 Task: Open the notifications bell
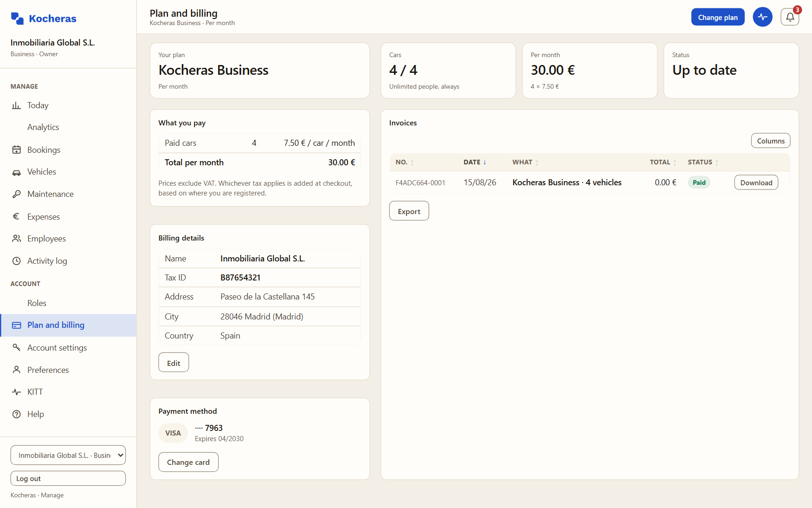pos(790,17)
